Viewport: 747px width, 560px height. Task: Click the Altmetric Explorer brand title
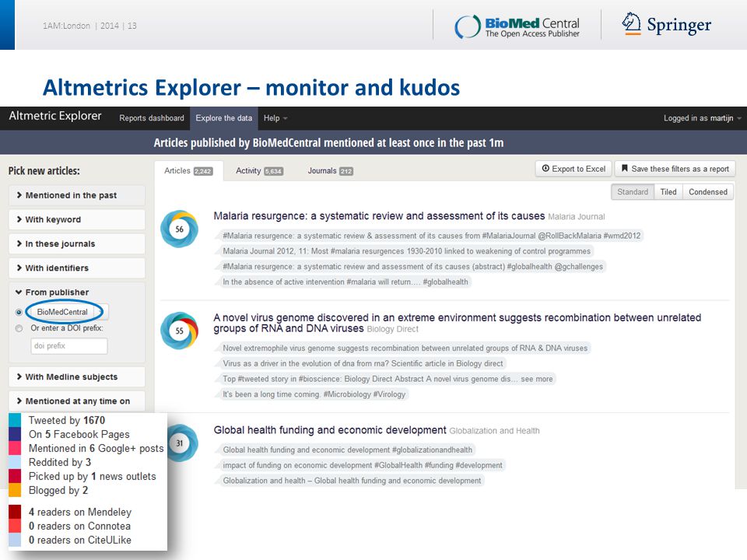(55, 116)
